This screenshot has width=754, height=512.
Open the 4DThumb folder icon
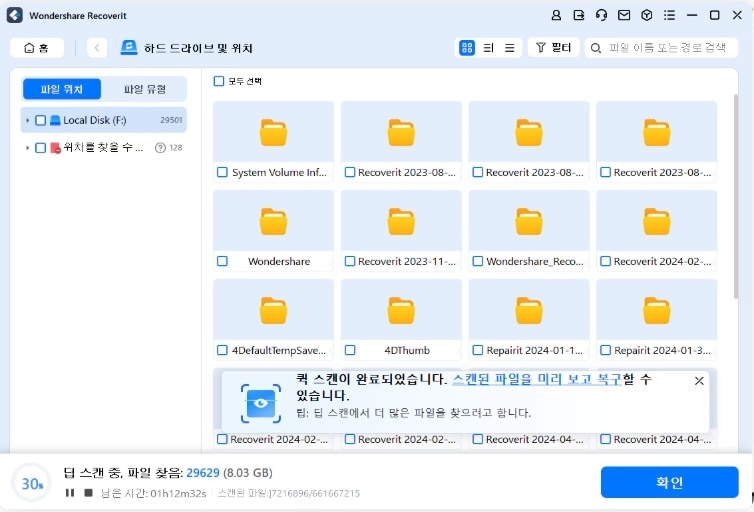[x=401, y=311]
